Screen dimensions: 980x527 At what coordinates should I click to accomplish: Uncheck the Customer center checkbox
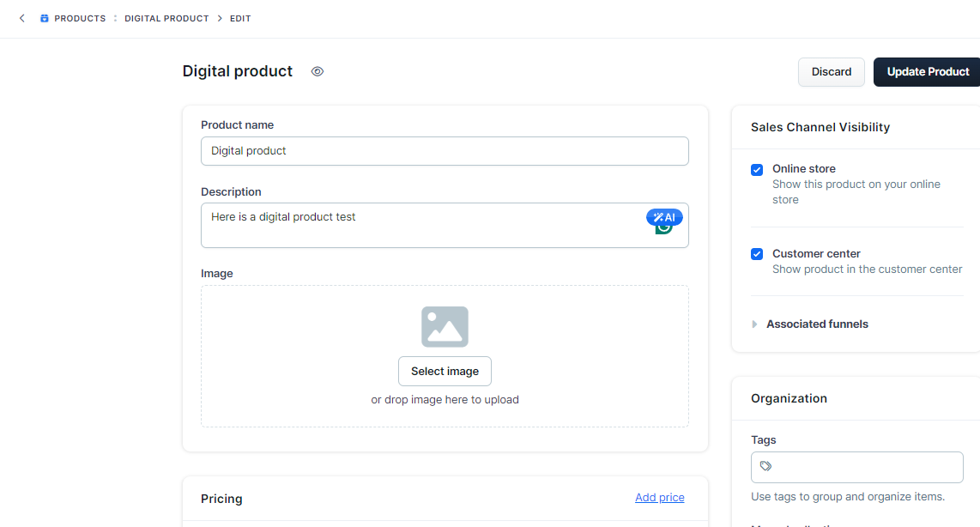(756, 254)
